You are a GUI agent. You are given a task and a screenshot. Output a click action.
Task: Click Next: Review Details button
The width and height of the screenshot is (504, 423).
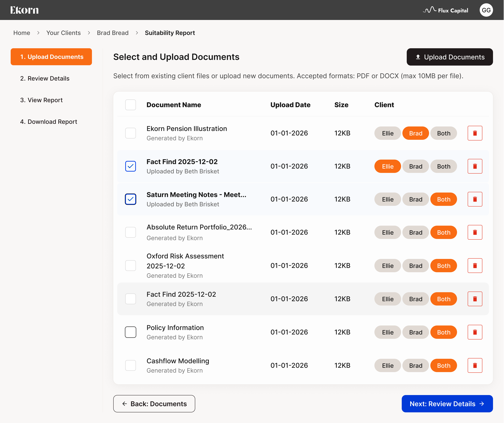coord(447,404)
